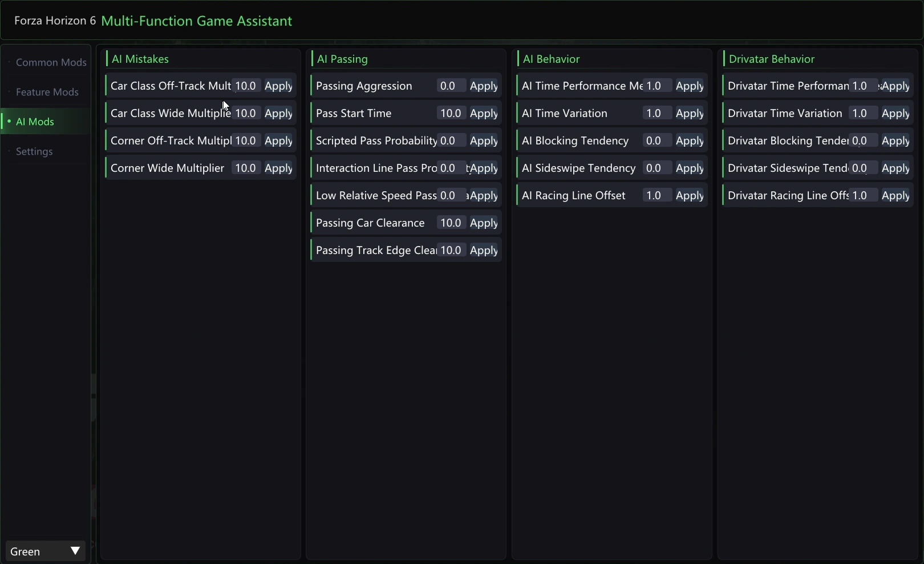The image size is (924, 564).
Task: Edit AI Time Variation value field
Action: click(658, 113)
